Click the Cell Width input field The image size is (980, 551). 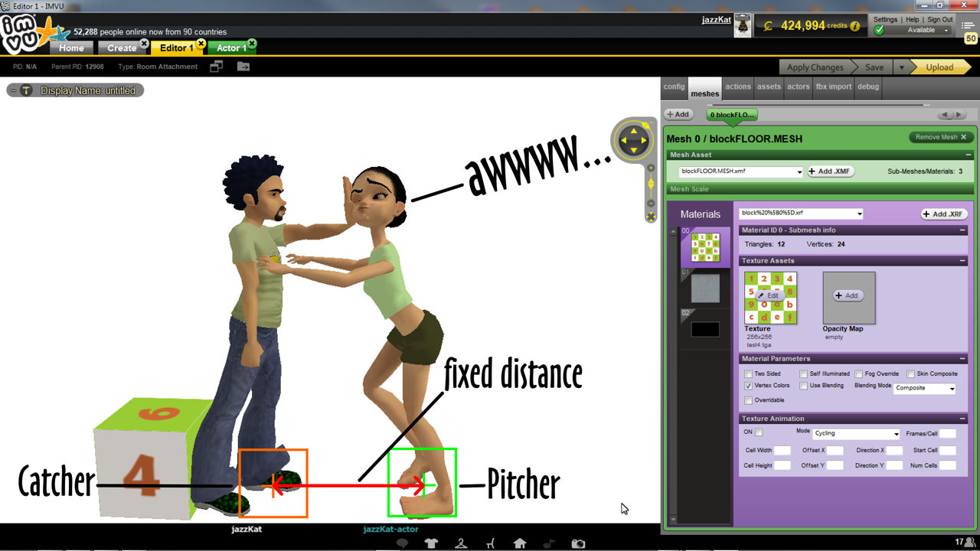(x=782, y=450)
